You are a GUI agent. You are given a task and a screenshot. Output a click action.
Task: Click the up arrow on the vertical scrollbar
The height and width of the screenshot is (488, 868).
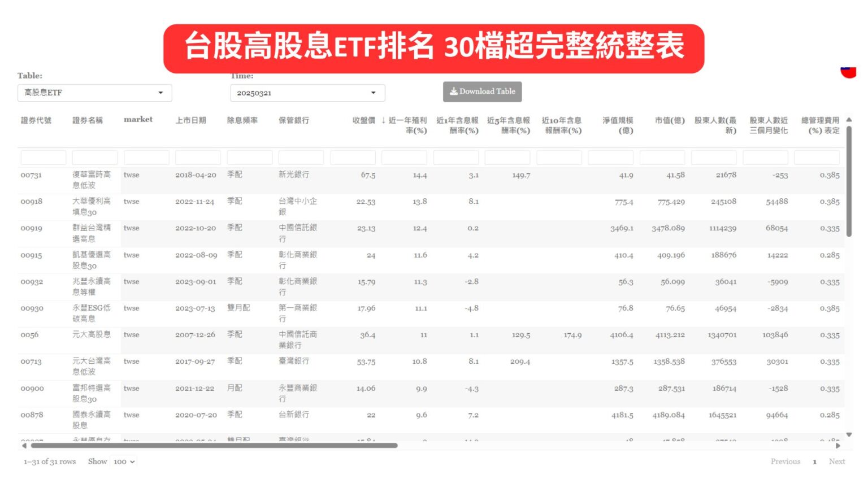[848, 119]
